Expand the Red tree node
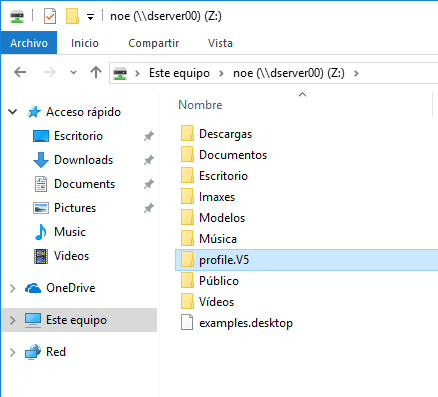Screen dimensions: 438x397 pos(12,352)
